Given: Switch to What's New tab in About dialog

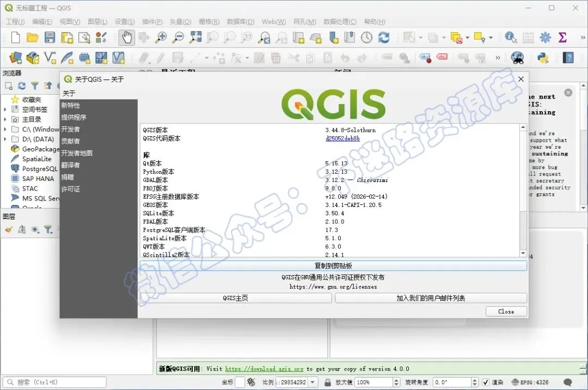Looking at the screenshot, I should click(70, 105).
